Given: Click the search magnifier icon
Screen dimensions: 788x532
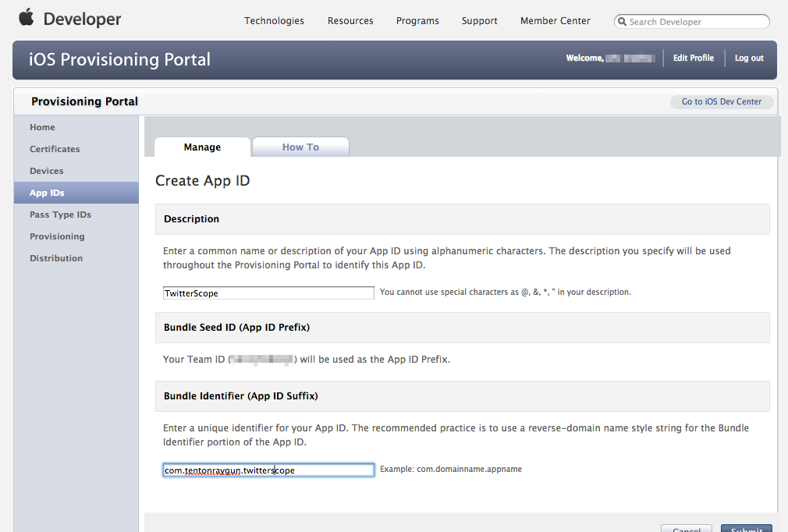Looking at the screenshot, I should (x=622, y=22).
